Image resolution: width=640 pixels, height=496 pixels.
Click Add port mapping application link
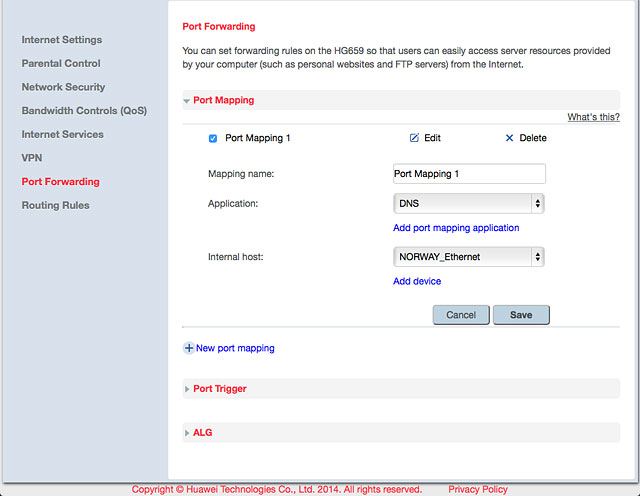(x=456, y=228)
